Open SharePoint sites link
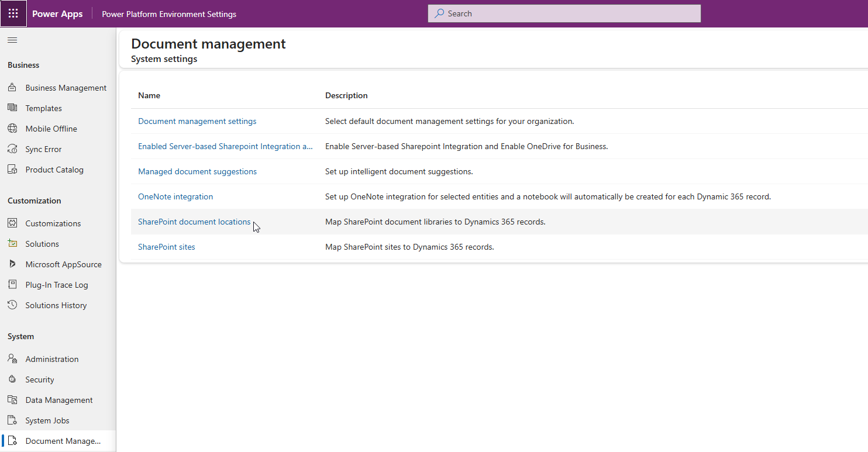The image size is (868, 452). (167, 247)
